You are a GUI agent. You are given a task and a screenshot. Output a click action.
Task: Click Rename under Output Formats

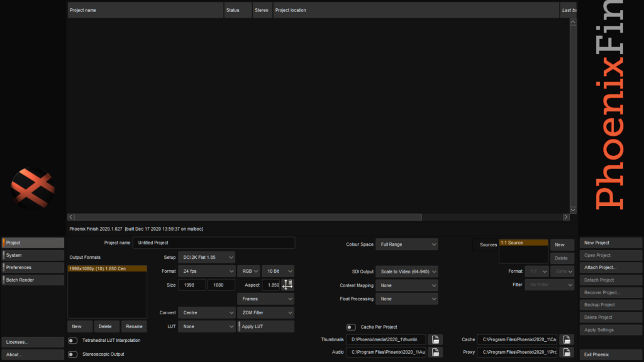click(x=134, y=327)
